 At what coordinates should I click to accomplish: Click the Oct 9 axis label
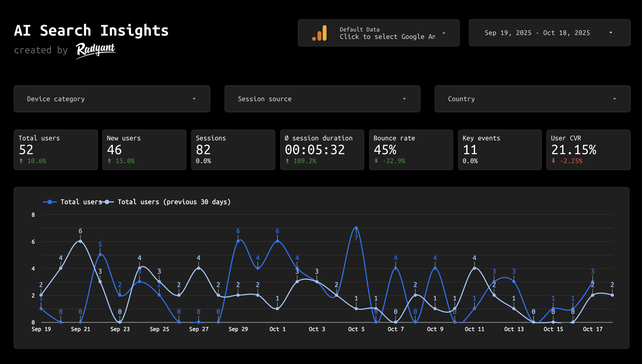[435, 329]
